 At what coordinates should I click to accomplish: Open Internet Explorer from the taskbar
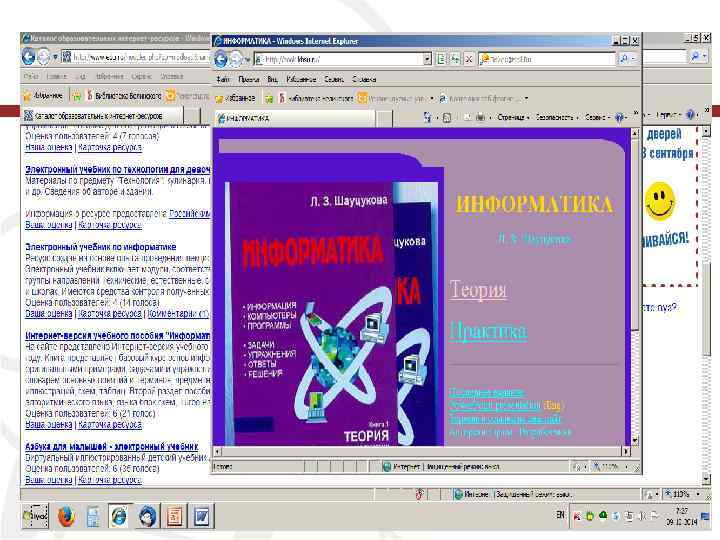pyautogui.click(x=119, y=517)
